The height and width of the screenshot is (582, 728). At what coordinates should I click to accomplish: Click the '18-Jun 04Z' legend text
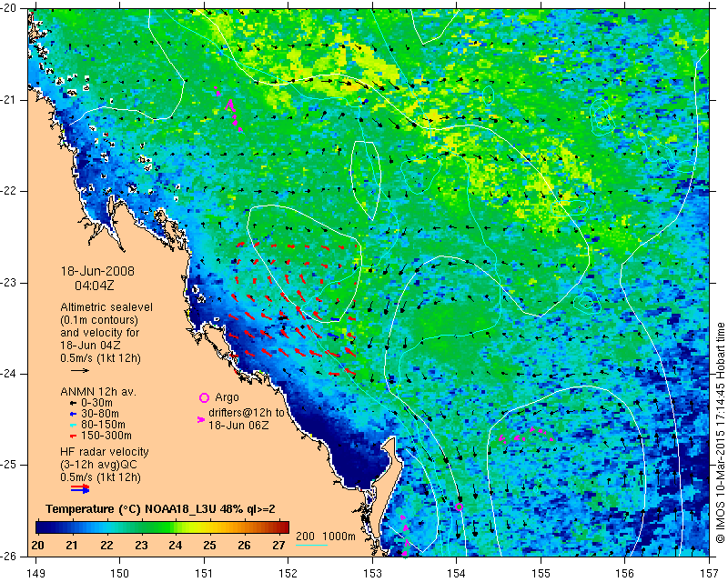tap(90, 346)
